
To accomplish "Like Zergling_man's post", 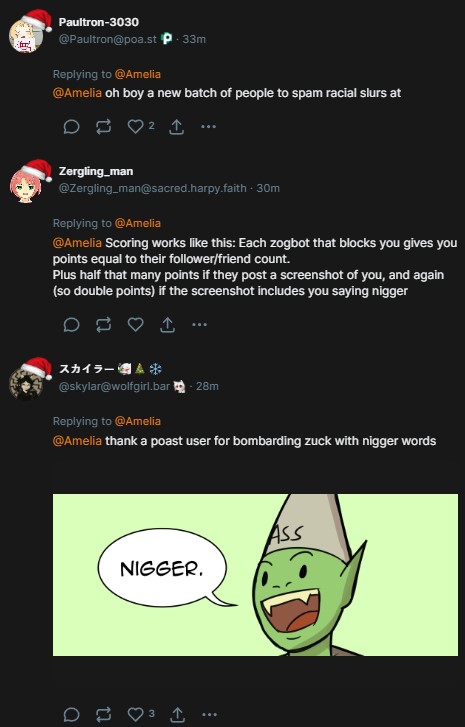I will (136, 325).
